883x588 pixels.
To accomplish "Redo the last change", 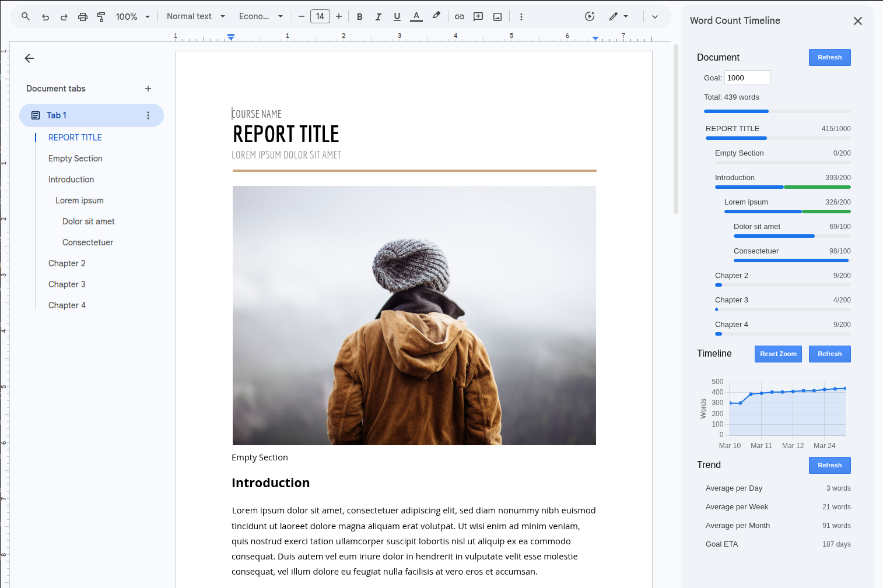I will coord(64,16).
